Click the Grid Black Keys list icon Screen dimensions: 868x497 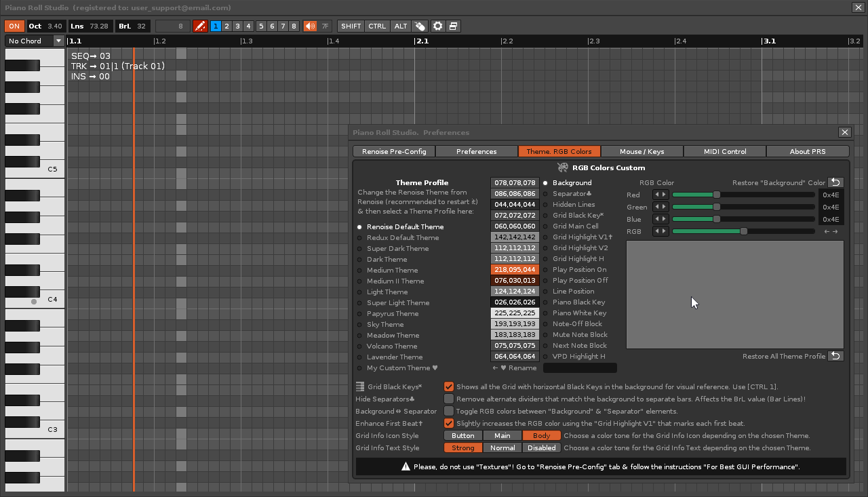(360, 386)
